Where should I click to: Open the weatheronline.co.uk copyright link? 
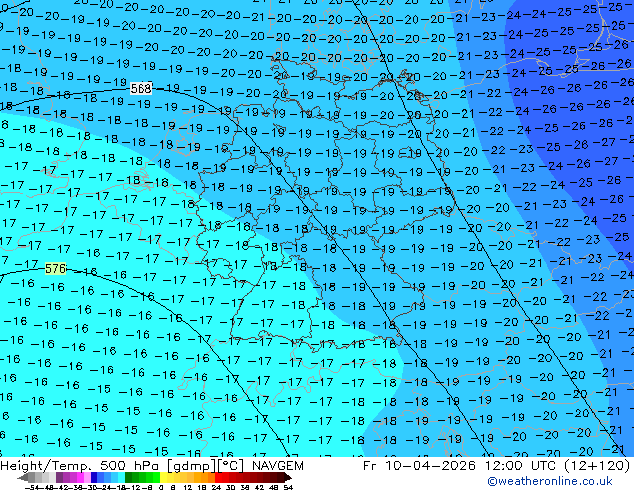[x=550, y=481]
